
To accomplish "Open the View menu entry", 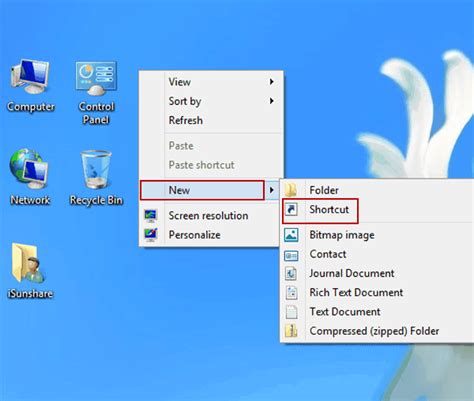I will click(x=211, y=82).
